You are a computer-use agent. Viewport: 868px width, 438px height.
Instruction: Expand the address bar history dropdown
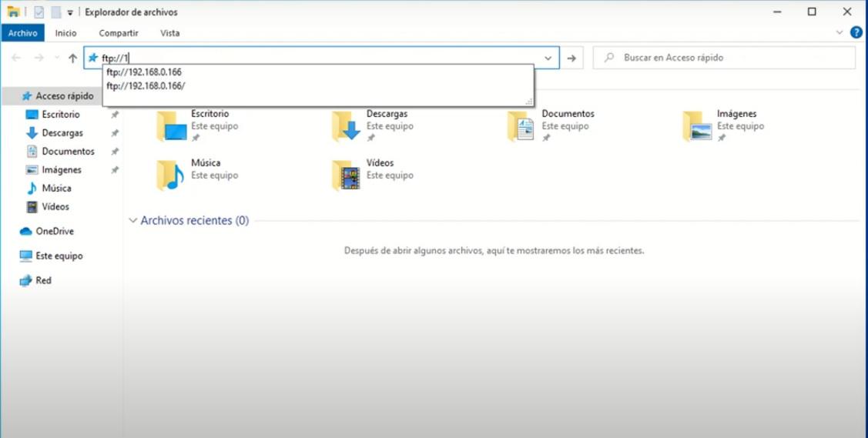pos(548,58)
